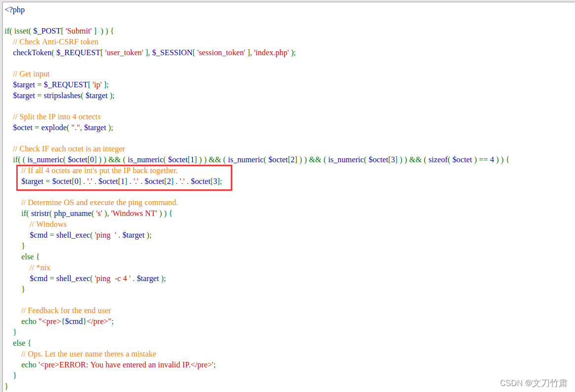Click the '$target = stripslashes( $target );' line
The height and width of the screenshot is (392, 575).
click(x=64, y=96)
